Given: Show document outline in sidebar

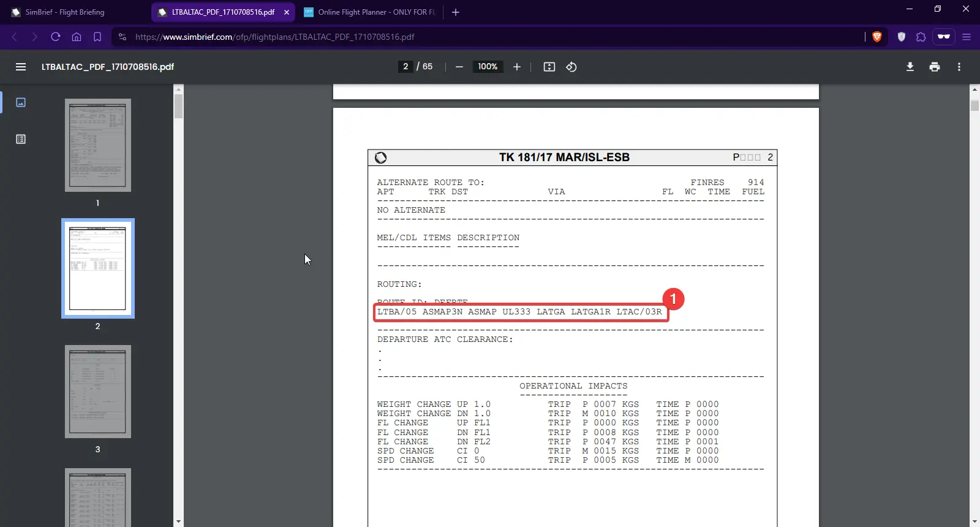Looking at the screenshot, I should pos(21,139).
